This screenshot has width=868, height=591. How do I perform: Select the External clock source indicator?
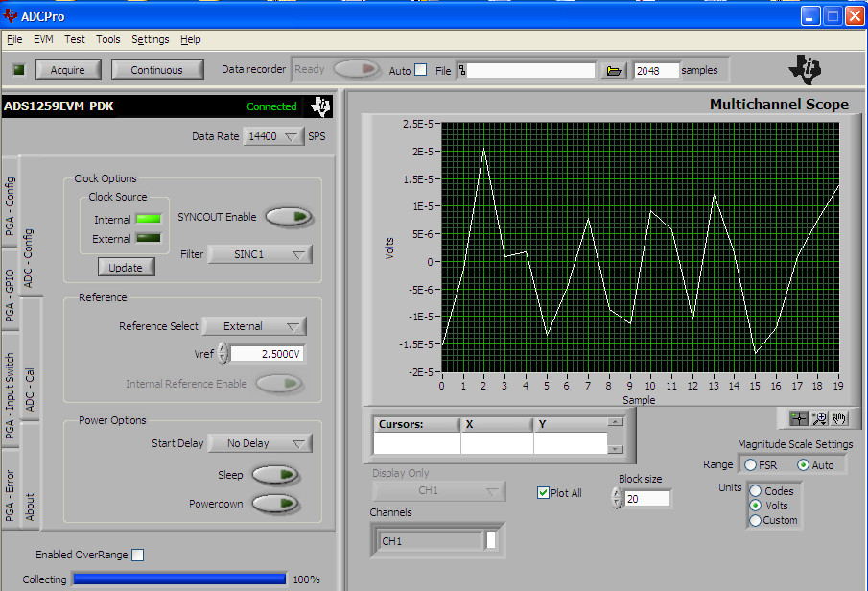click(149, 238)
